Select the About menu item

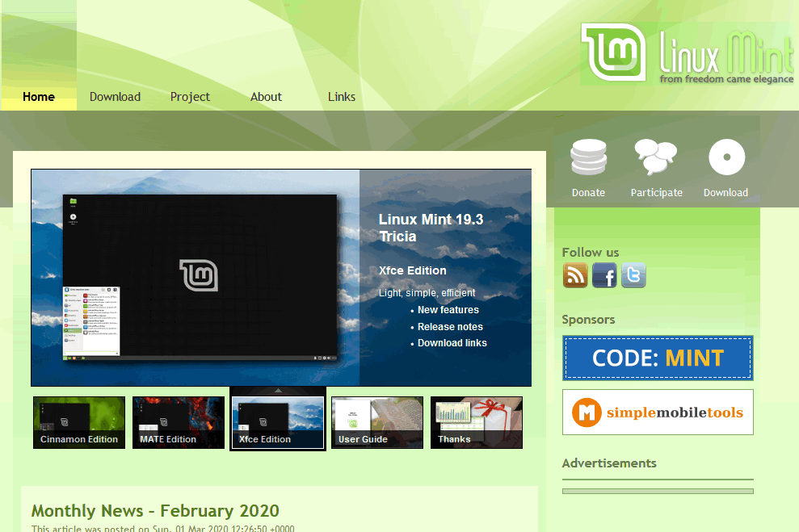click(266, 97)
